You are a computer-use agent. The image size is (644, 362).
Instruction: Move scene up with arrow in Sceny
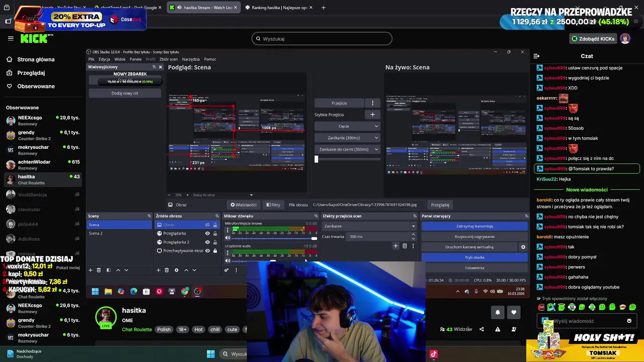[x=118, y=270]
